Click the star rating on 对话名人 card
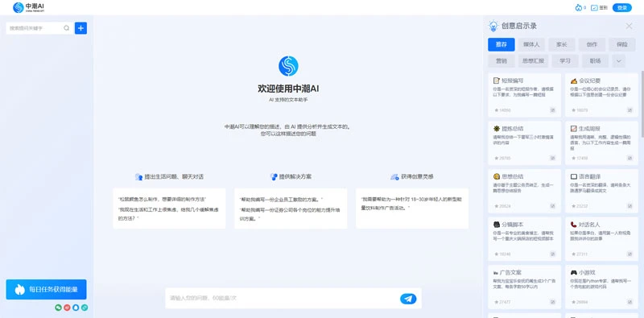The width and height of the screenshot is (644, 318). (x=580, y=254)
